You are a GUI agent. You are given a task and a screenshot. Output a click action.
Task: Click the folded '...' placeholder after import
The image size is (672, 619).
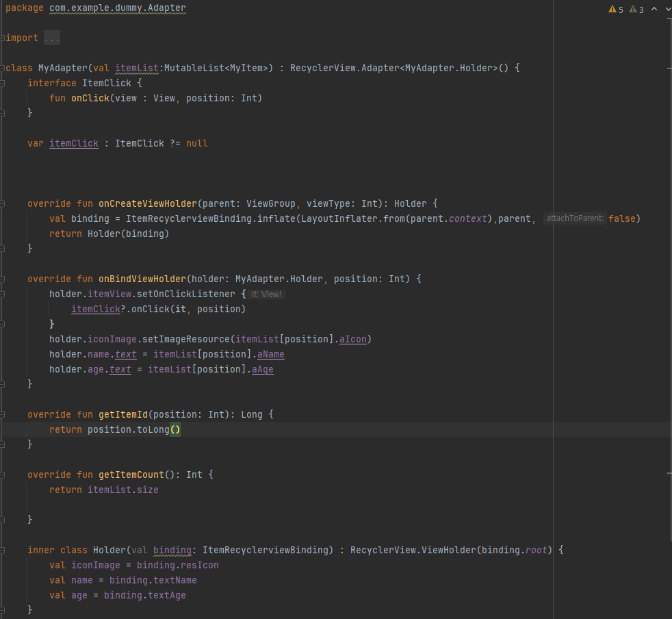pos(52,38)
